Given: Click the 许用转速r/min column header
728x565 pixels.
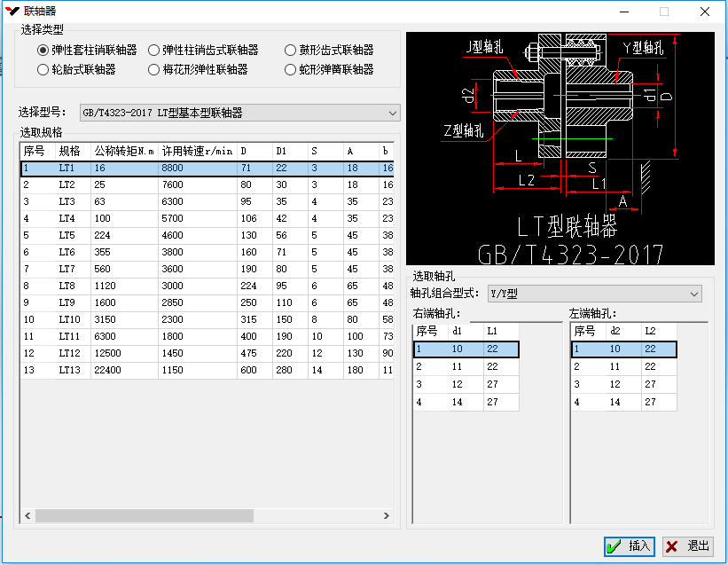Looking at the screenshot, I should click(x=197, y=151).
